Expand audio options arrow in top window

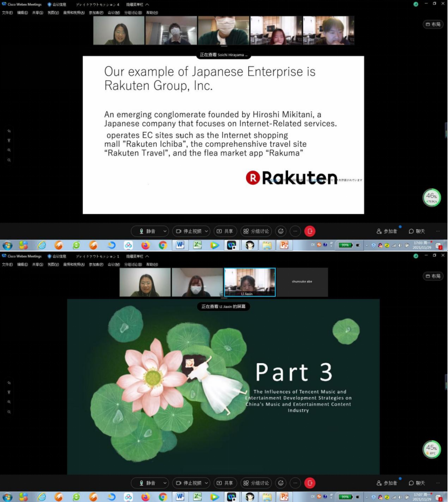click(164, 231)
